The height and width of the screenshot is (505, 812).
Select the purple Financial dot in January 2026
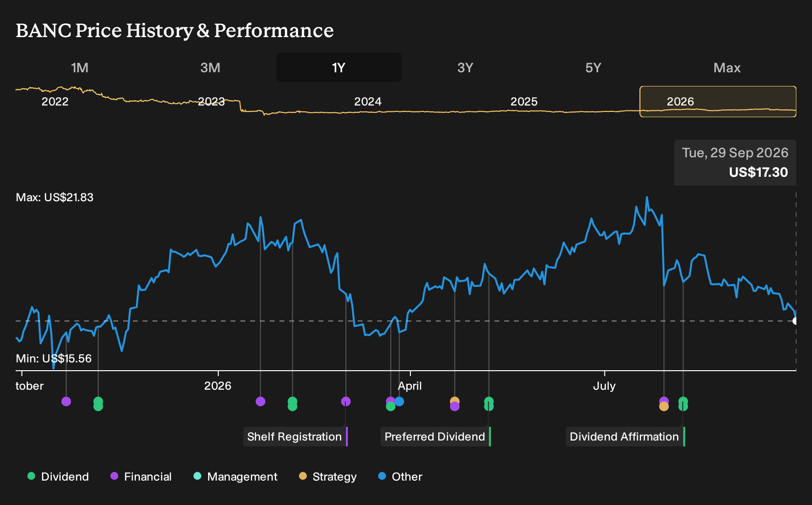pyautogui.click(x=260, y=401)
